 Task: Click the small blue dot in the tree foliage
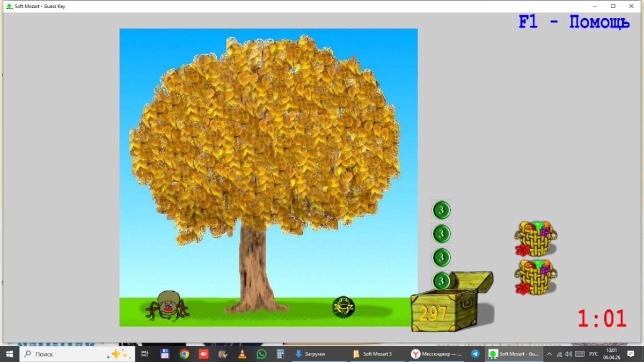click(x=294, y=70)
